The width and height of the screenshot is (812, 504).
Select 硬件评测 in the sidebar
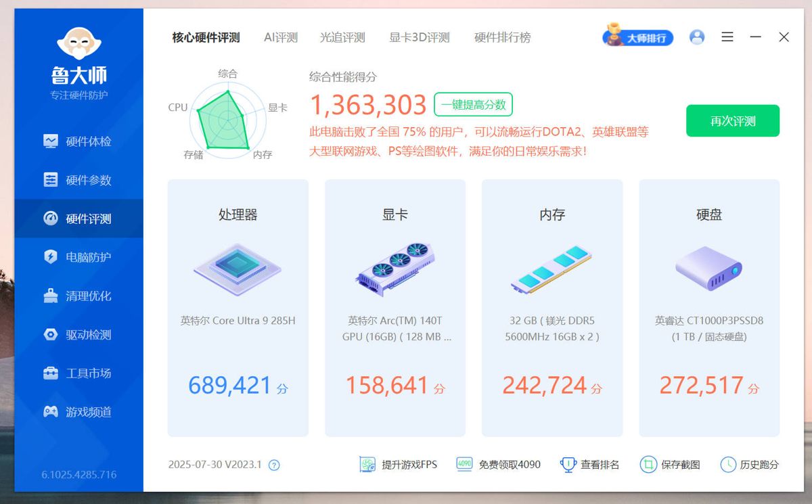[78, 219]
